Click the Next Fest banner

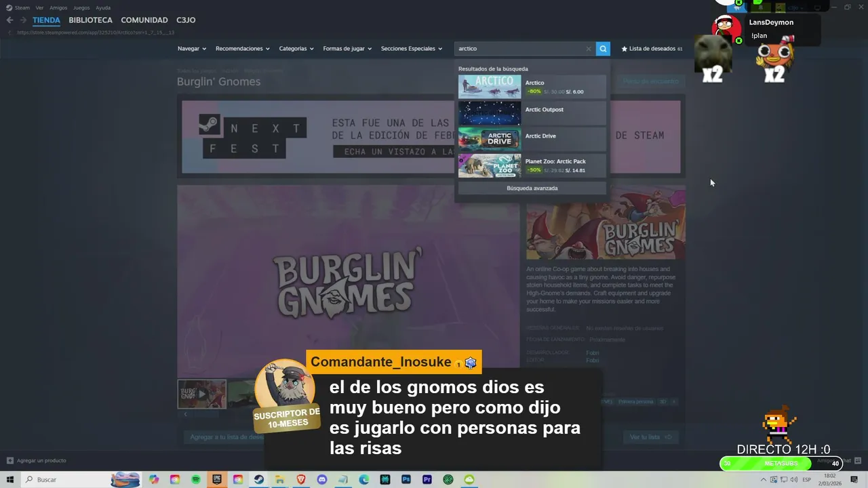[431, 138]
